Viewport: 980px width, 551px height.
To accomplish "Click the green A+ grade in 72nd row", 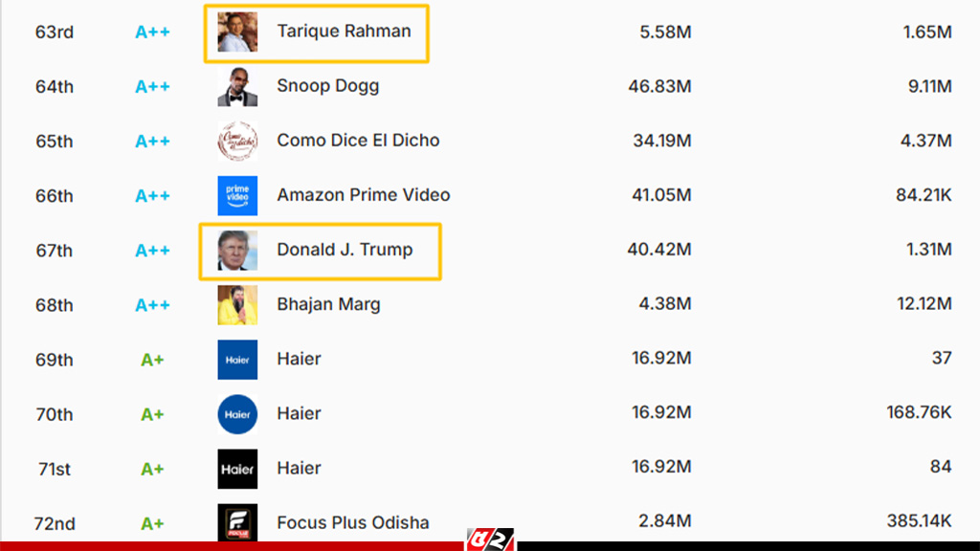I will (x=152, y=523).
